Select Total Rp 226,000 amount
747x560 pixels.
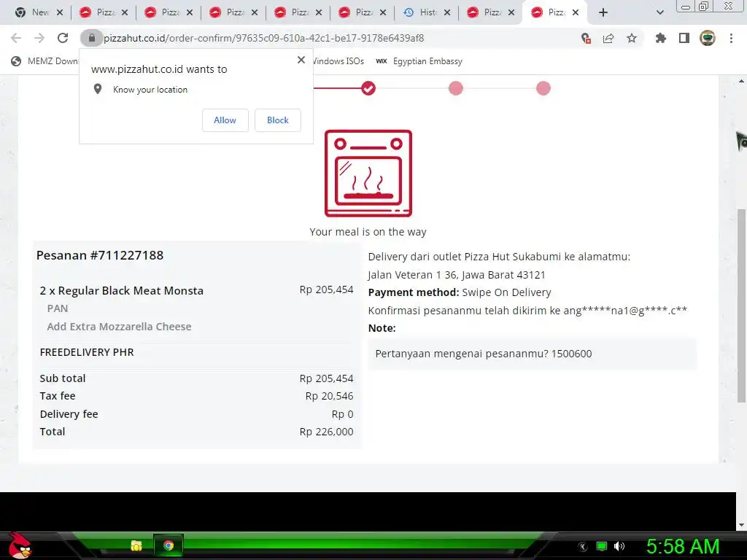(326, 432)
